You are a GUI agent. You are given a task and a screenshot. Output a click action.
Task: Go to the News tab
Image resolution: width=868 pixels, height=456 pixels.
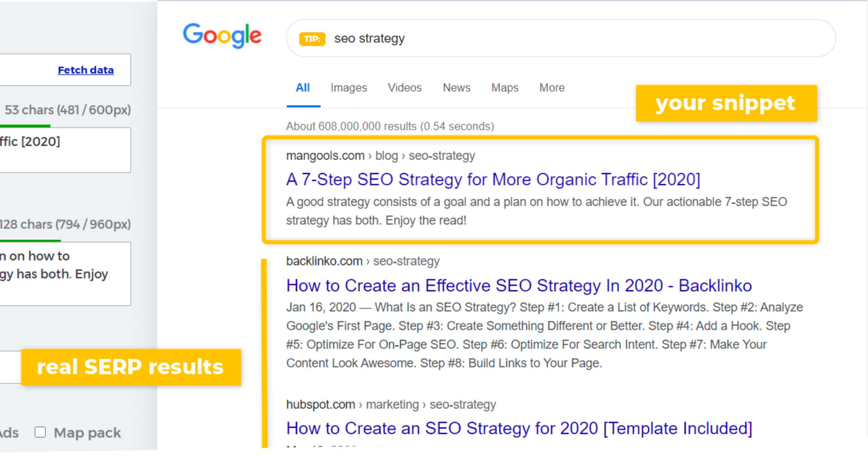coord(456,88)
